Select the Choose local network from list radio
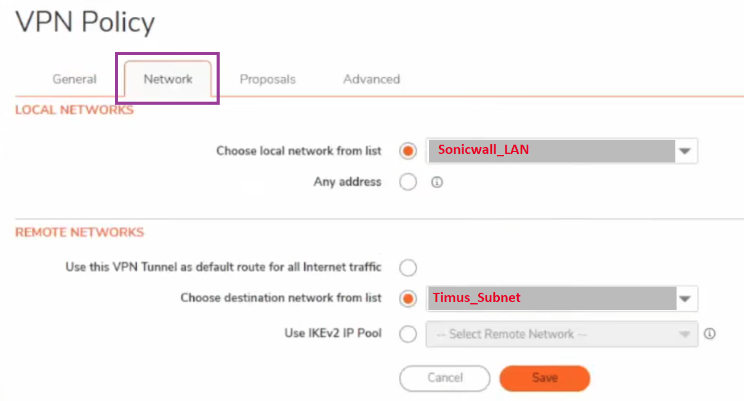This screenshot has width=744, height=401. (x=408, y=151)
